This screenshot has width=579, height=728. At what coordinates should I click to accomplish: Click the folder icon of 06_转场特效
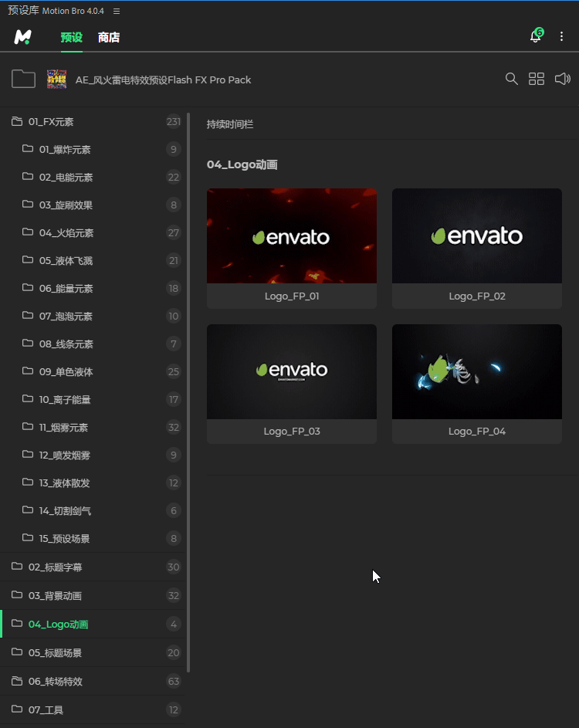tap(17, 681)
